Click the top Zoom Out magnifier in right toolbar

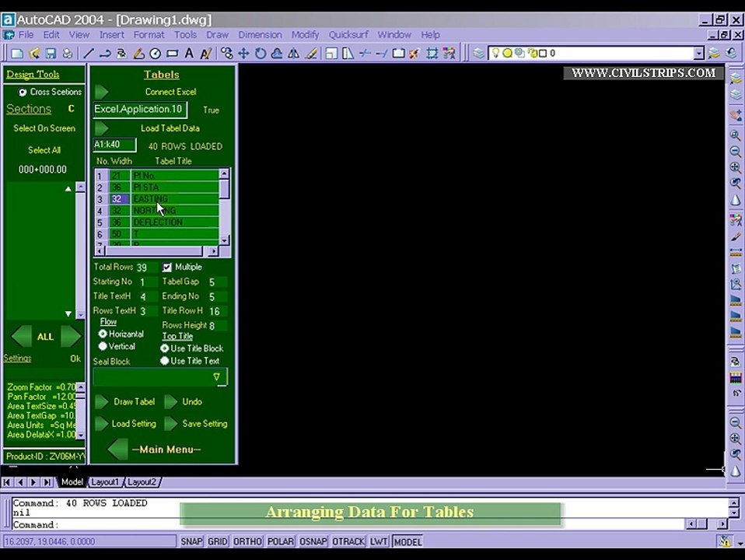[x=735, y=151]
